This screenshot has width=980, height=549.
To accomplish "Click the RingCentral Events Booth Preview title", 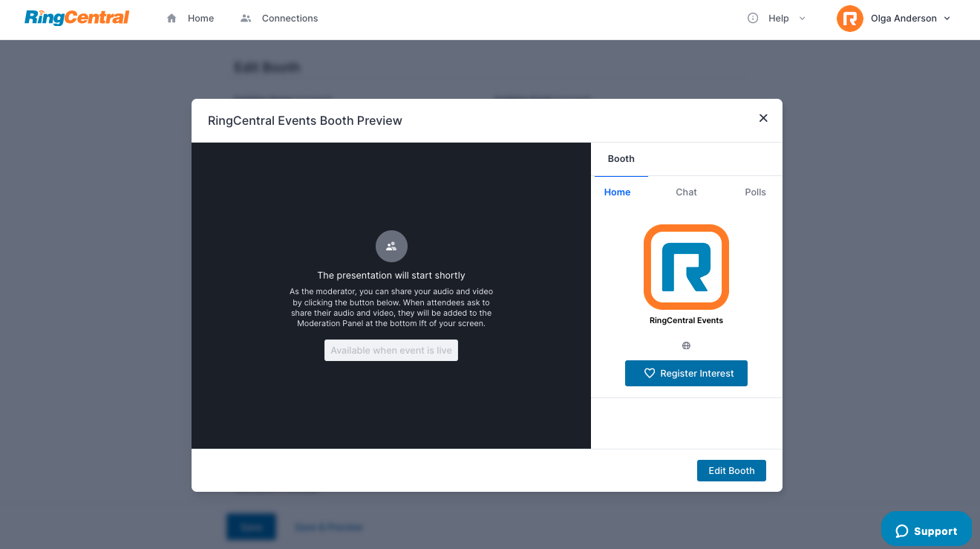I will click(305, 120).
